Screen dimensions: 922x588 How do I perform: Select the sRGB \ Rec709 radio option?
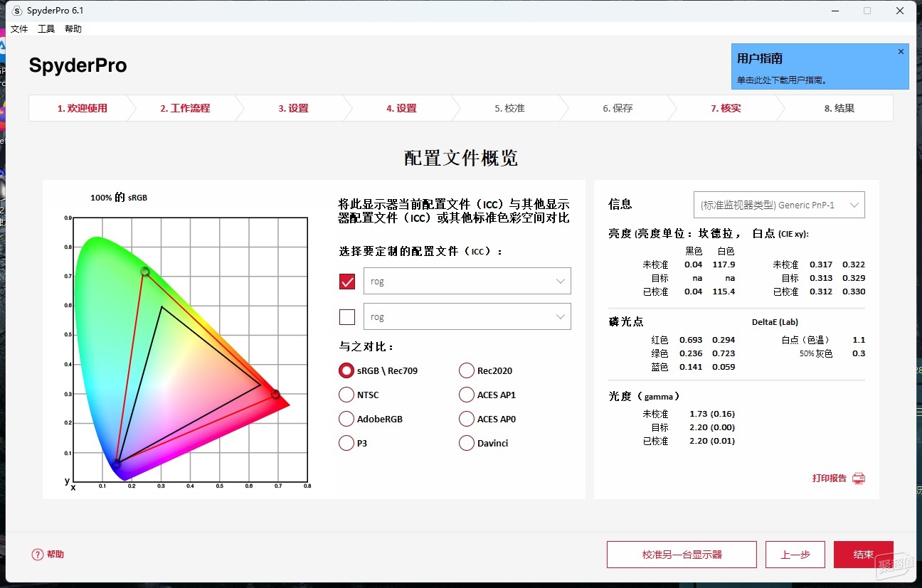point(346,370)
